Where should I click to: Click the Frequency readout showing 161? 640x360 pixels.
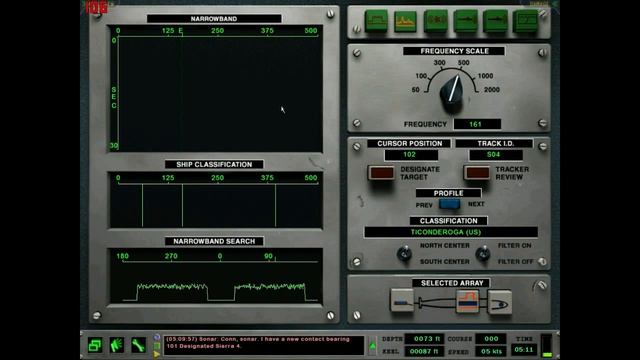477,124
